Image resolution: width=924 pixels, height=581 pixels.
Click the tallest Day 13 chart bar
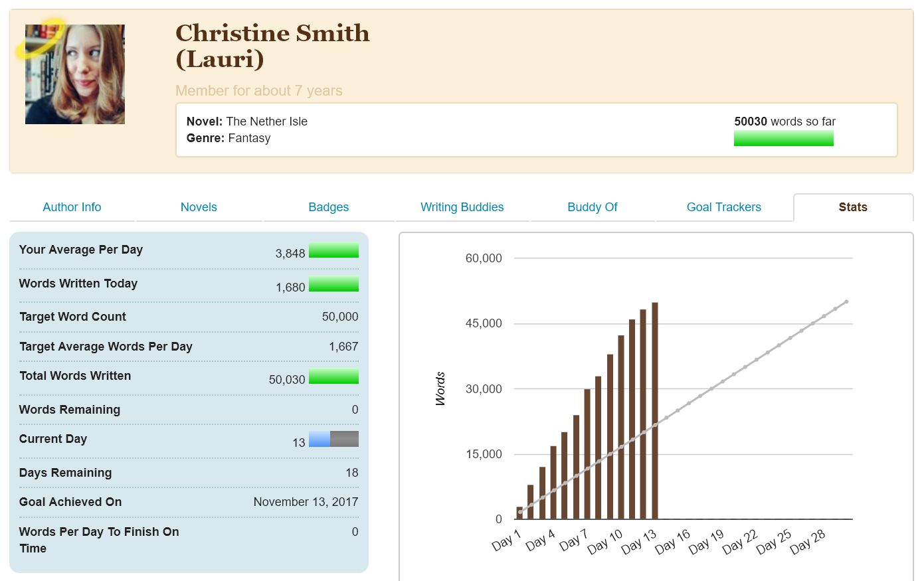pos(655,411)
